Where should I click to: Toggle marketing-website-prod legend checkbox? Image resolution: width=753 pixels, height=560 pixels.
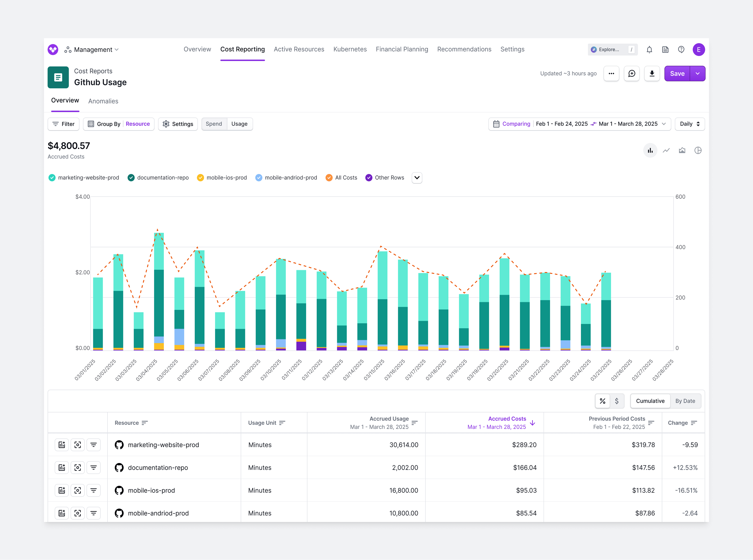click(x=52, y=178)
